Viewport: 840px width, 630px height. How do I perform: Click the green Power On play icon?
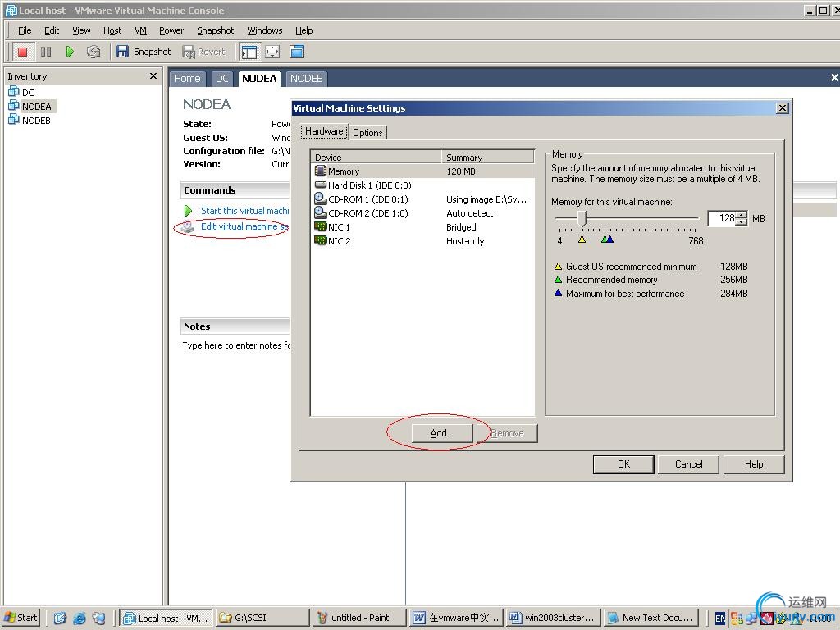pos(70,52)
